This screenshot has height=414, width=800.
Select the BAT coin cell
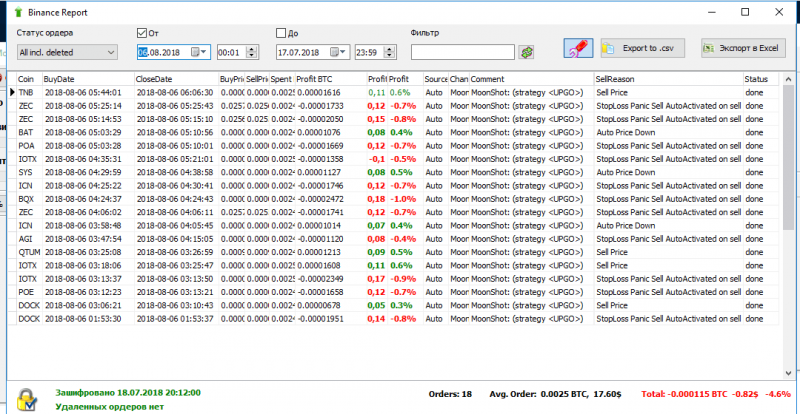click(29, 132)
